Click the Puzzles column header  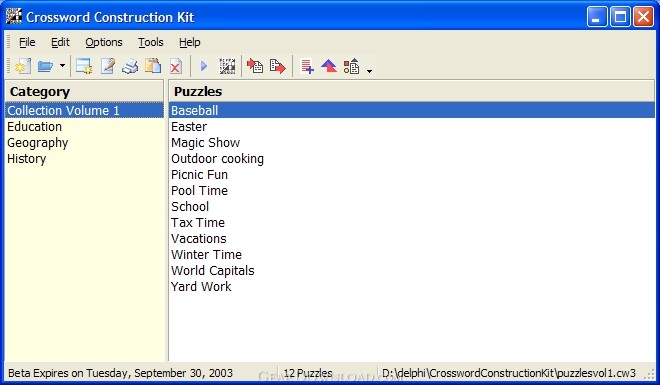(412, 91)
